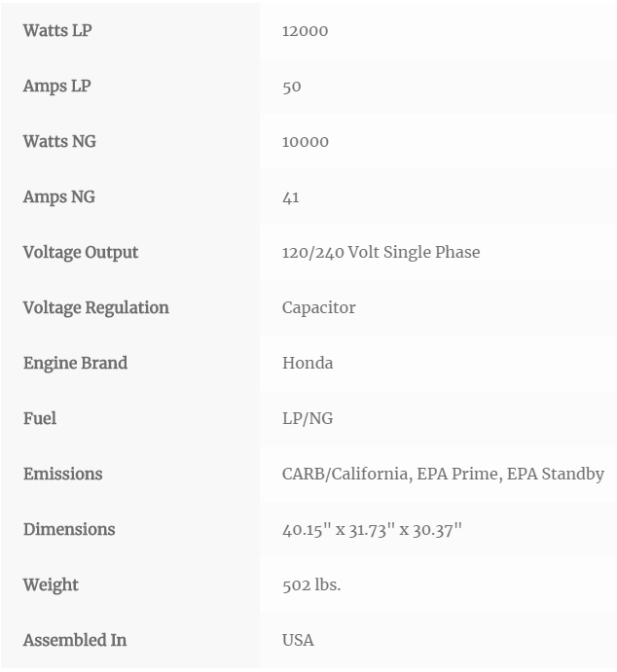
Task: Select the Honda engine brand value
Action: (x=308, y=363)
